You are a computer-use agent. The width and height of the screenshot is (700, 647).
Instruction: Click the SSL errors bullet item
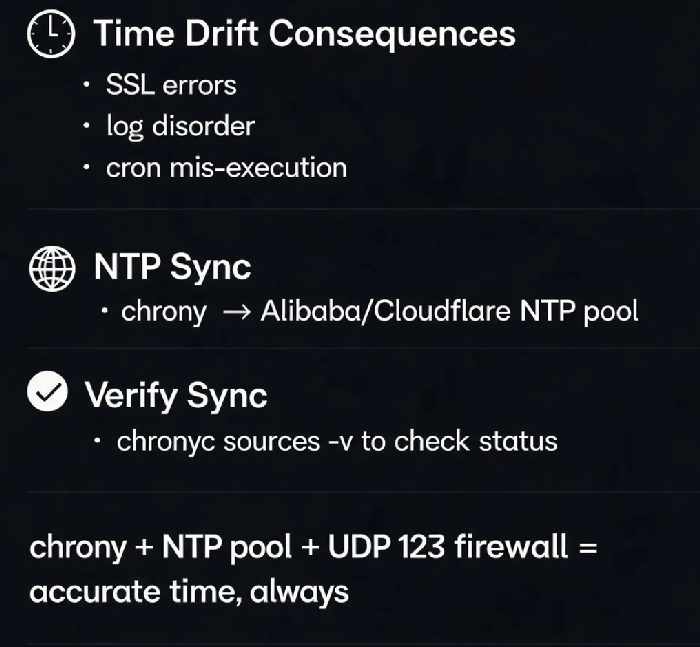click(x=171, y=85)
